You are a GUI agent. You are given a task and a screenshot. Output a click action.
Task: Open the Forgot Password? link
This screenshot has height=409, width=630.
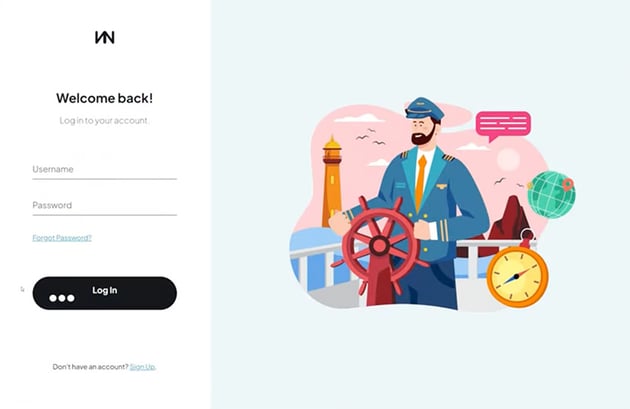[x=62, y=238]
